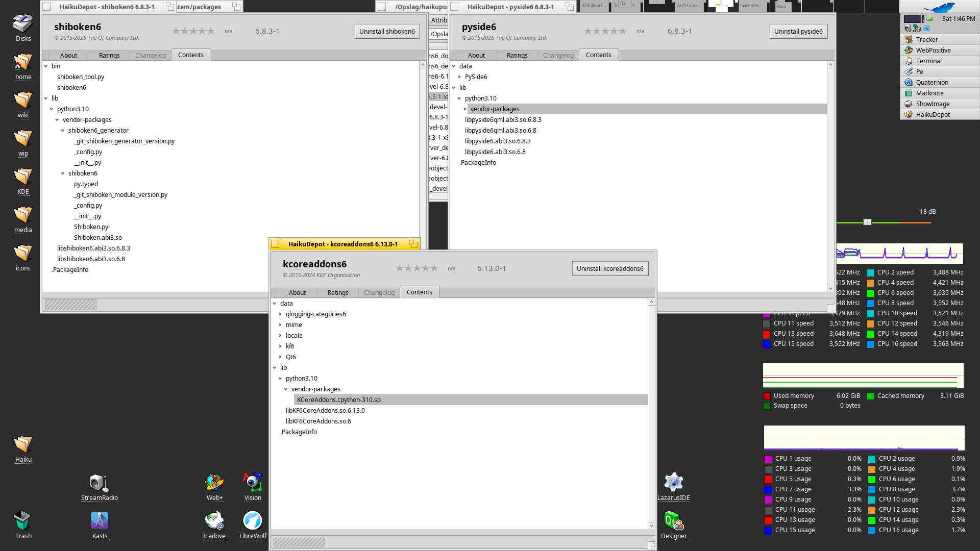Select ShowImage in the Deskbar list
Image resolution: width=980 pixels, height=551 pixels.
tap(940, 104)
